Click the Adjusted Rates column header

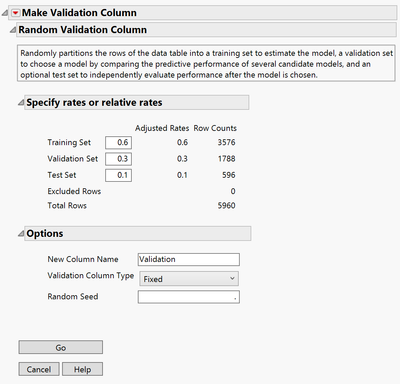[162, 128]
